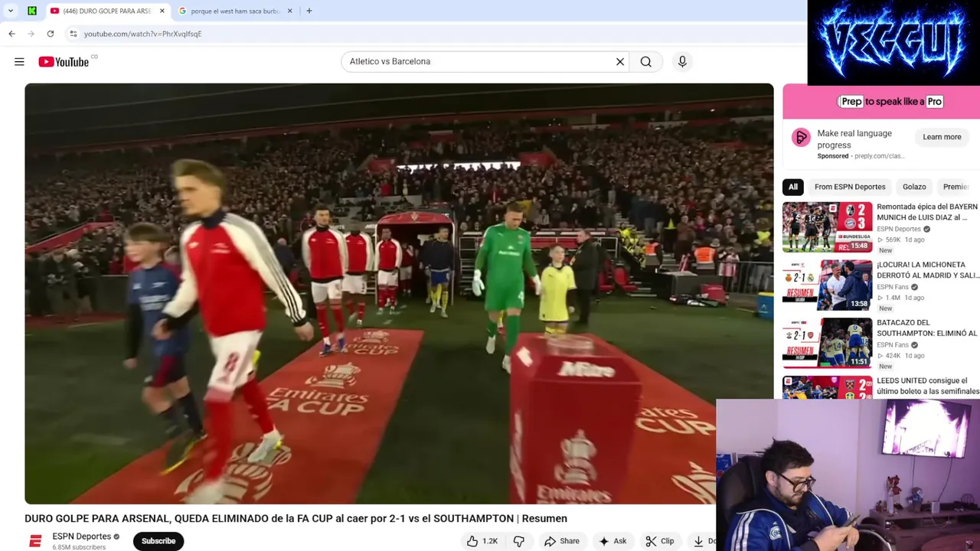
Task: Like the video with thumbs up
Action: pyautogui.click(x=482, y=541)
